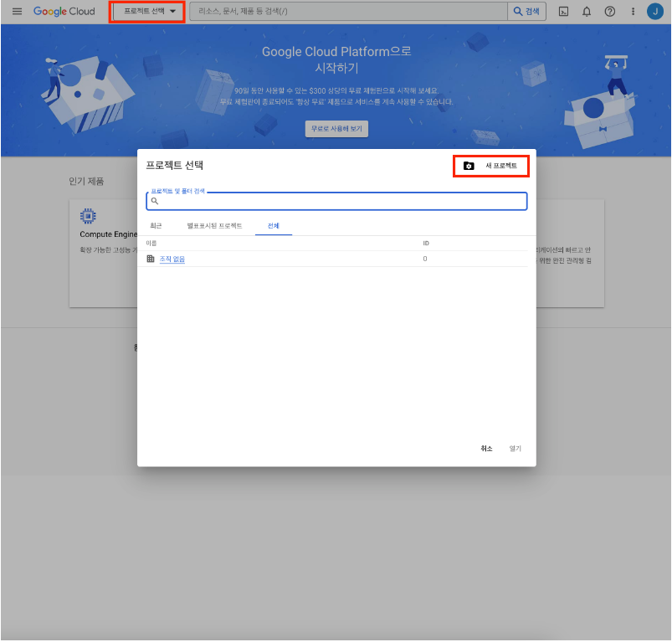Click the 검색 search button

(x=526, y=12)
